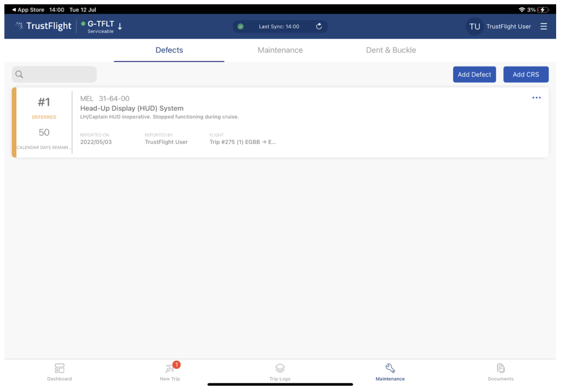This screenshot has height=392, width=563.
Task: Tap the battery indicator in status bar
Action: click(x=543, y=9)
